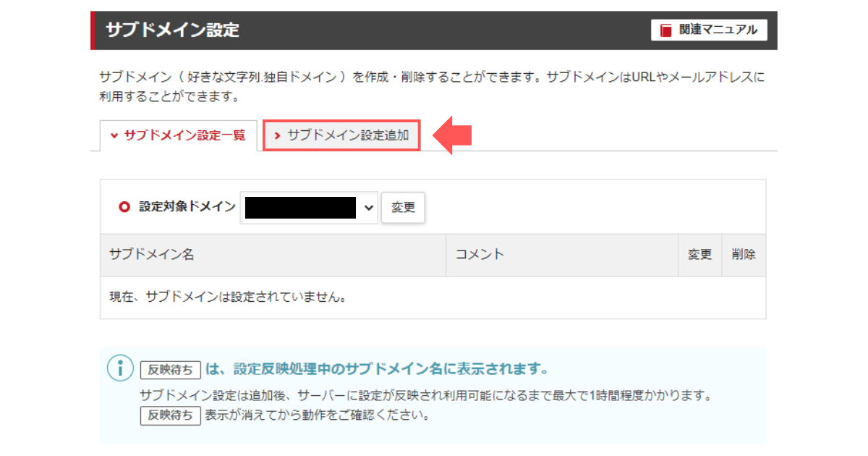Open the 関連マニュアル manual link
This screenshot has height=456, width=868.
pyautogui.click(x=710, y=30)
